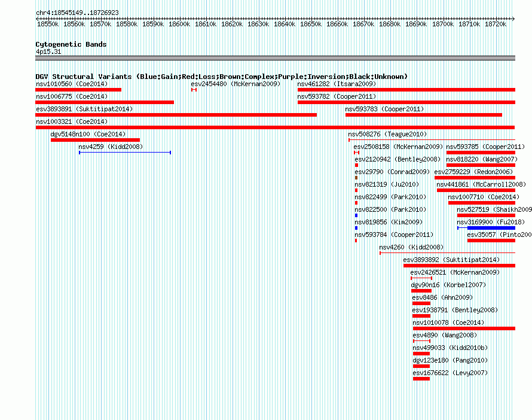
Task: Click the chr4:18545149..18726923 coordinate text
Action: tap(77, 13)
